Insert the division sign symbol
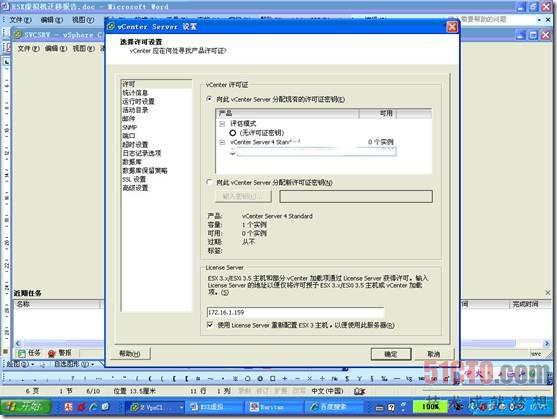The width and height of the screenshot is (557, 419). tap(322, 379)
